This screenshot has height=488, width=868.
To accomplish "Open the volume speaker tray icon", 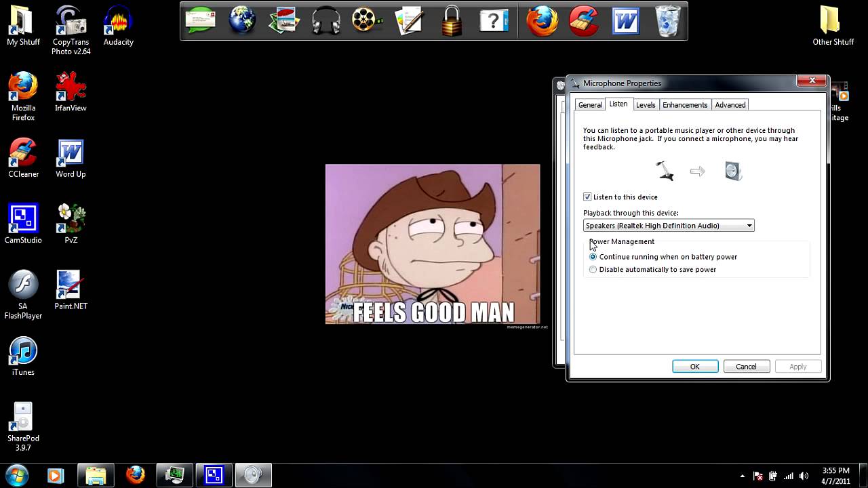I will click(804, 476).
